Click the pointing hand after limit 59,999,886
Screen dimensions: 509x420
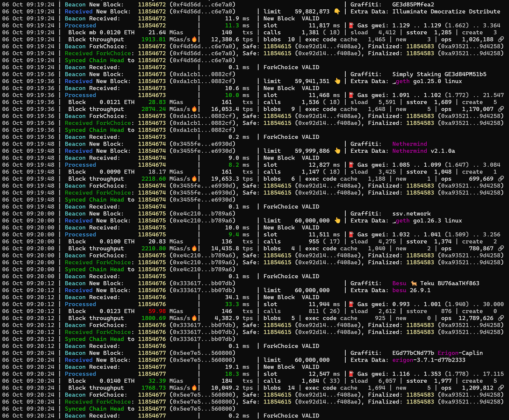coord(337,151)
